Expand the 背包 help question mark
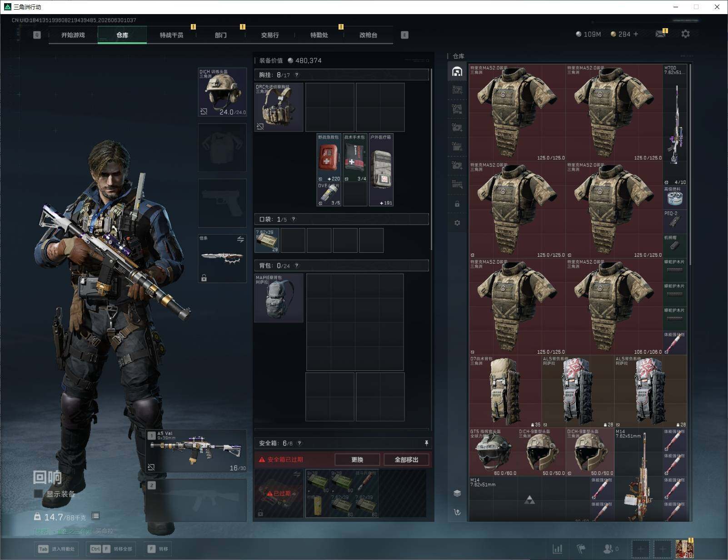 point(297,266)
